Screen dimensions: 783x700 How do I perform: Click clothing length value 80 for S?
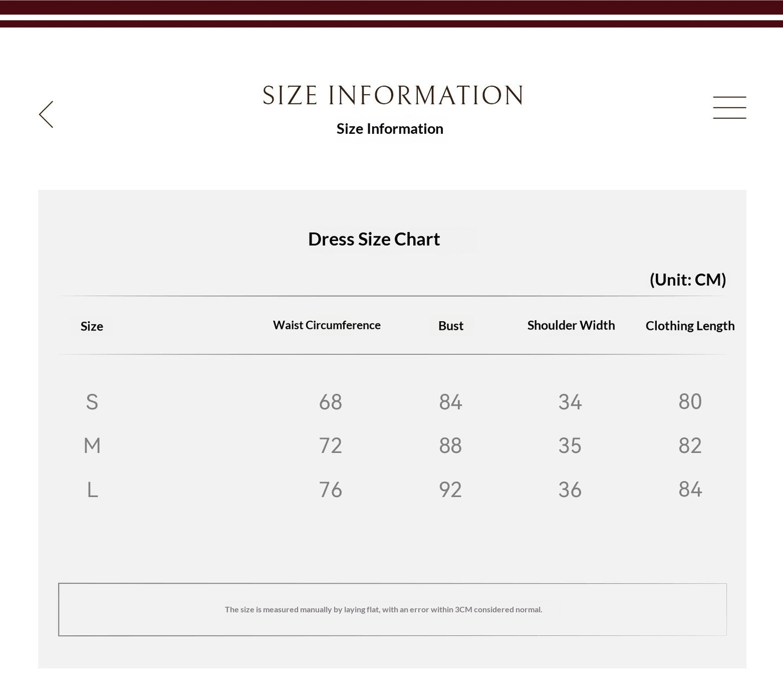690,401
